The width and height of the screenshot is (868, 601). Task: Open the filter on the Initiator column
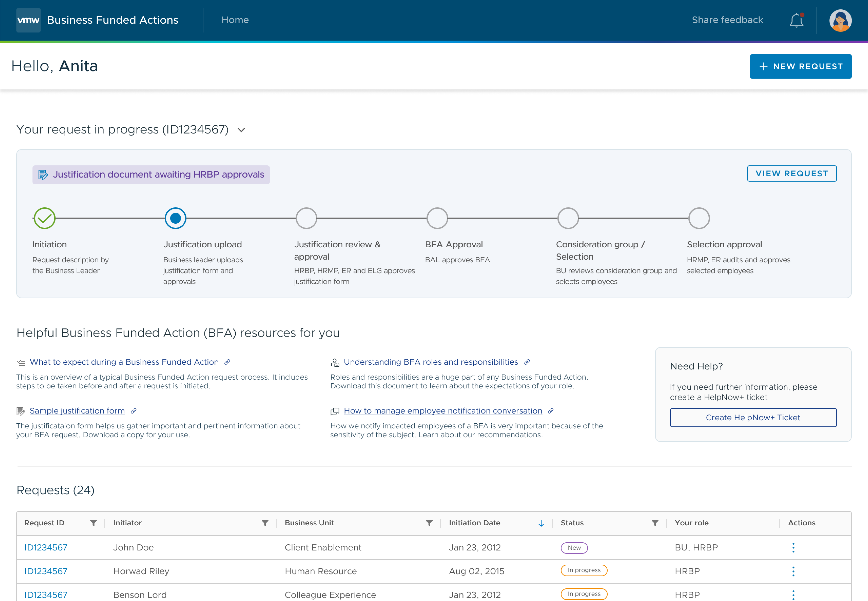pos(265,523)
